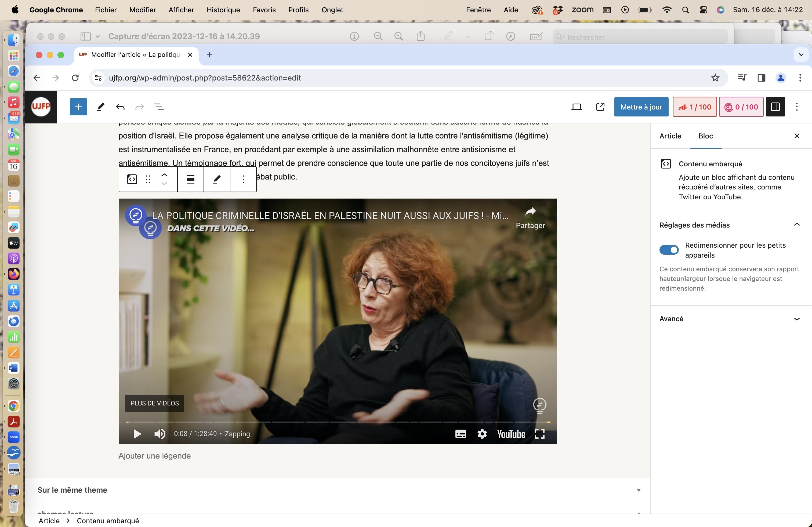The width and height of the screenshot is (812, 527).
Task: Play the embedded YouTube video
Action: click(x=137, y=434)
